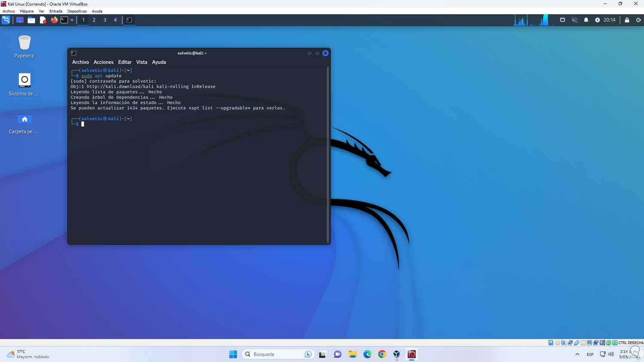Screen dimensions: 644x362
Task: Click the 20:14 clock in Kali panel
Action: pos(610,20)
